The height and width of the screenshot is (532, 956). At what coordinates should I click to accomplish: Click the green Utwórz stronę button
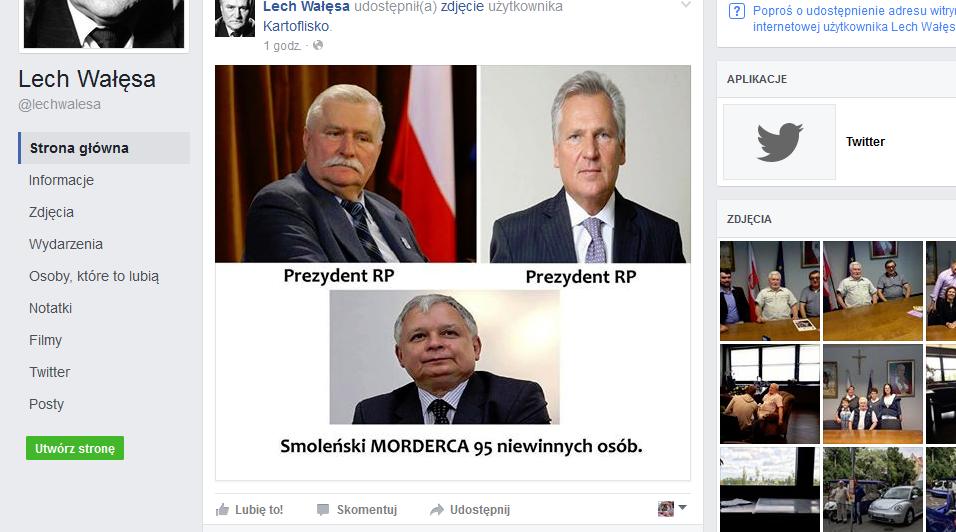pos(75,448)
